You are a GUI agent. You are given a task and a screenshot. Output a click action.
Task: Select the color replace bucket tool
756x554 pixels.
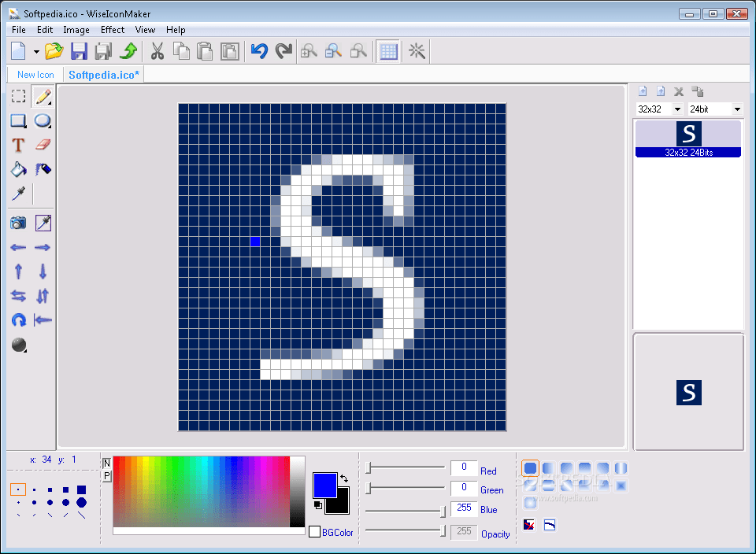[43, 169]
